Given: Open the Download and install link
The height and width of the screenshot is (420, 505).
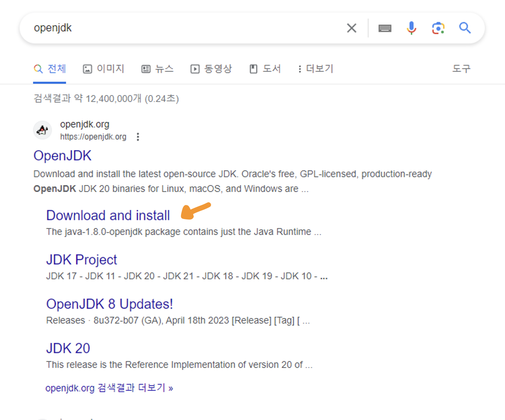Looking at the screenshot, I should click(x=108, y=215).
